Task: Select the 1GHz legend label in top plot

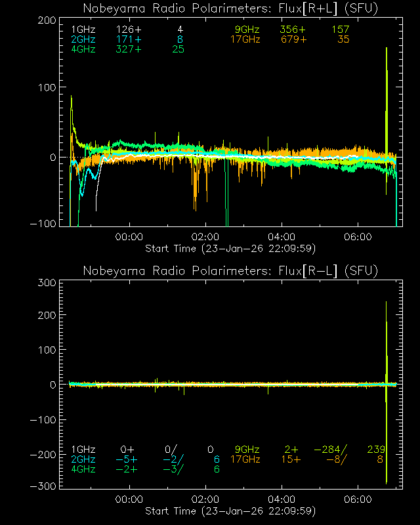Action: [x=83, y=30]
